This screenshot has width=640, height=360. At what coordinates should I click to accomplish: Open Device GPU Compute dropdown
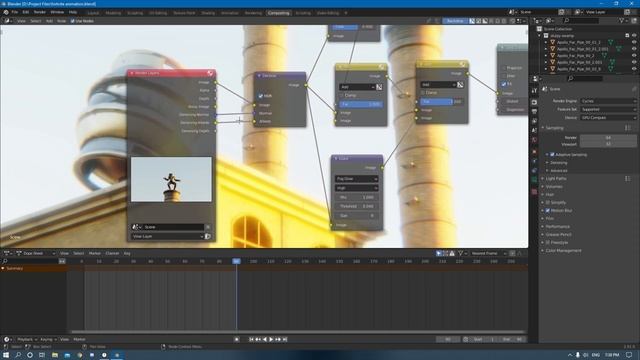coord(608,118)
